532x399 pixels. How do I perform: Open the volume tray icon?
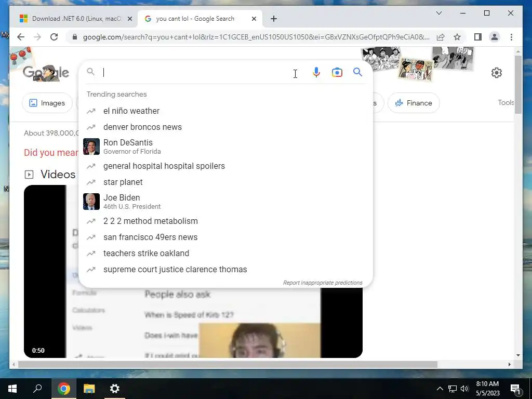464,389
